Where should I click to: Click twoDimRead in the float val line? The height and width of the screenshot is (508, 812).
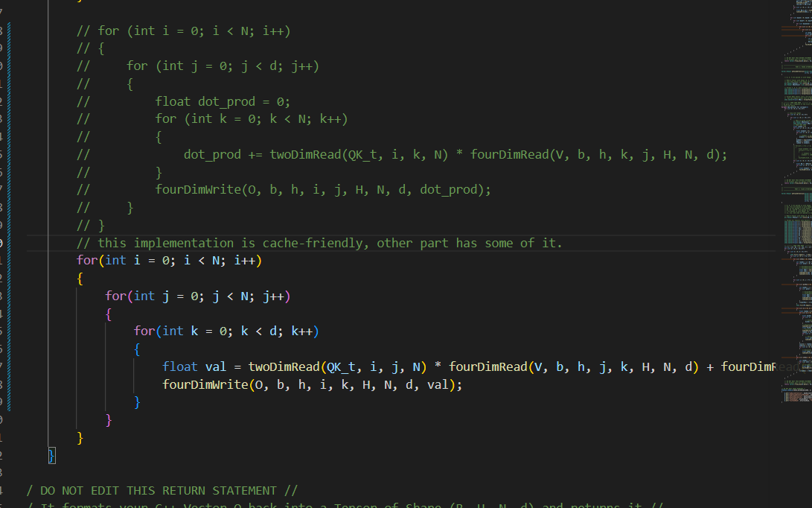[284, 367]
